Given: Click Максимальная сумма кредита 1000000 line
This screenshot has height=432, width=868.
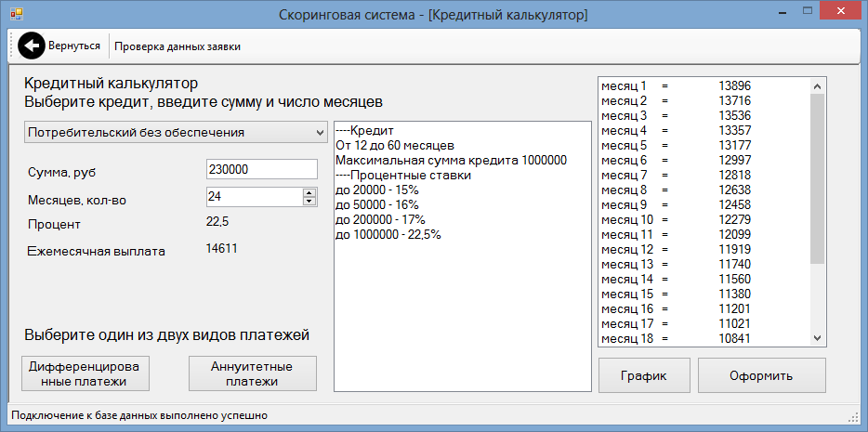Looking at the screenshot, I should (451, 161).
